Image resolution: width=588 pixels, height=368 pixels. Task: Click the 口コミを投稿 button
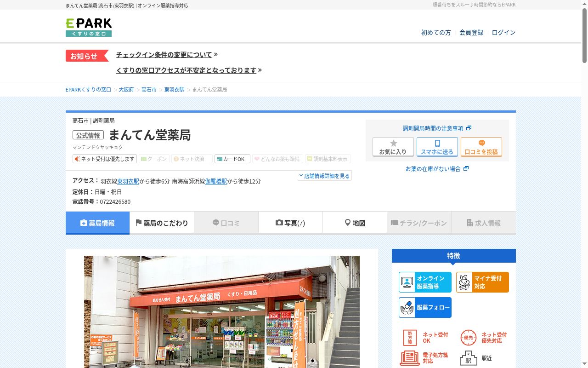481,147
